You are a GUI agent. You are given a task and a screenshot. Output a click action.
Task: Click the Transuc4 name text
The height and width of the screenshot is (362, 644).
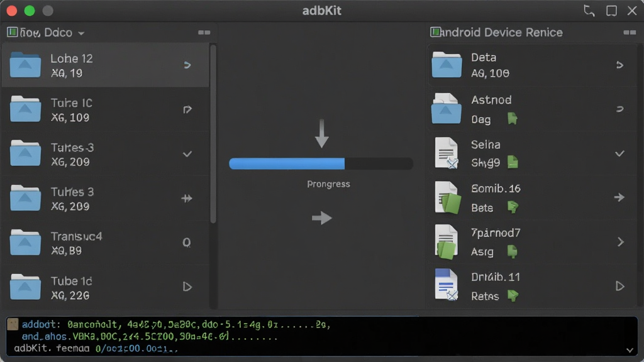[76, 236]
